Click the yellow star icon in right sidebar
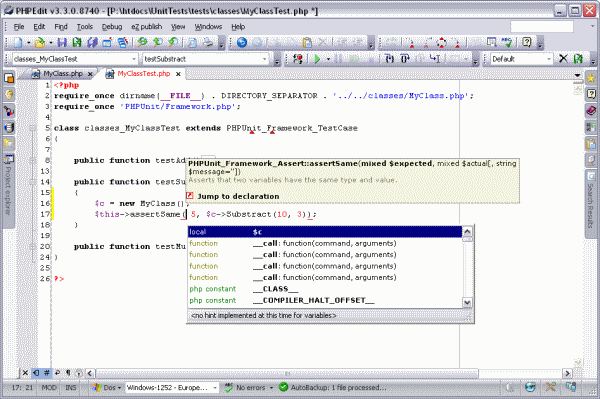This screenshot has height=399, width=600. (591, 78)
